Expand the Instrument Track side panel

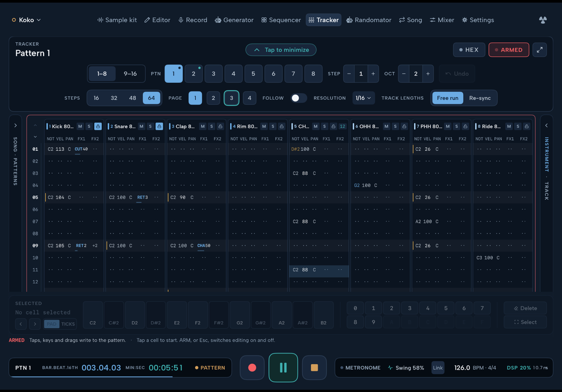coord(546,126)
